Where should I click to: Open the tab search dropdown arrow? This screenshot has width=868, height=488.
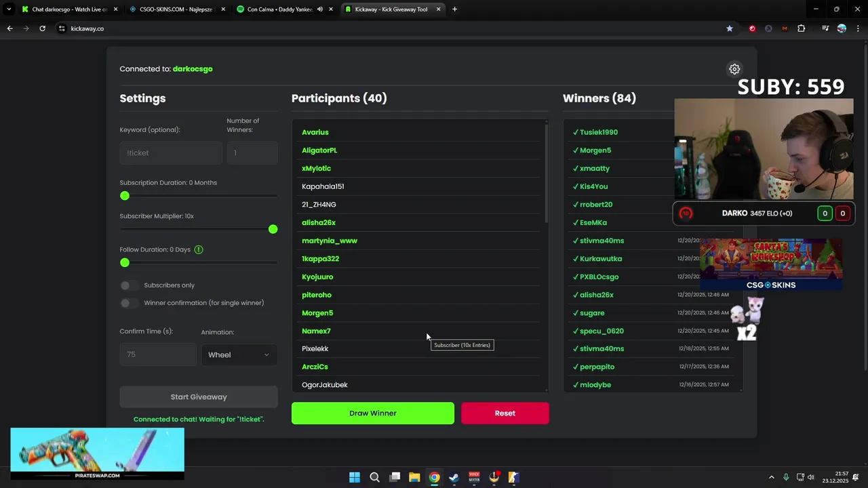coord(9,9)
